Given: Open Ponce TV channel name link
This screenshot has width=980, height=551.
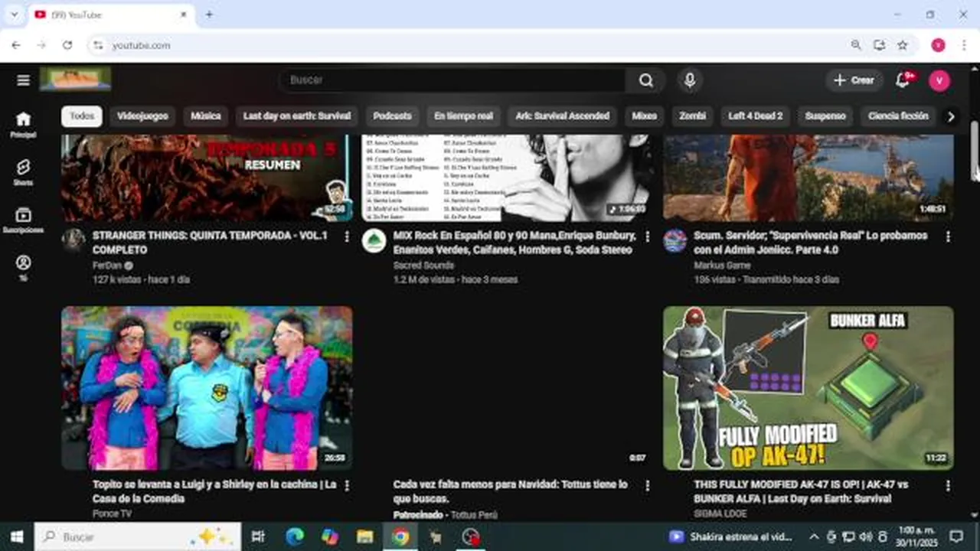Looking at the screenshot, I should pyautogui.click(x=112, y=514).
